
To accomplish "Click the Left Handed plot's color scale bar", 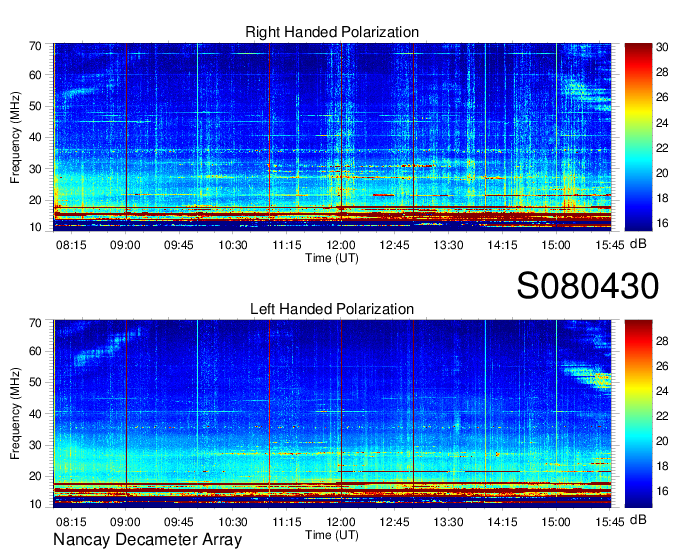I will coord(638,414).
